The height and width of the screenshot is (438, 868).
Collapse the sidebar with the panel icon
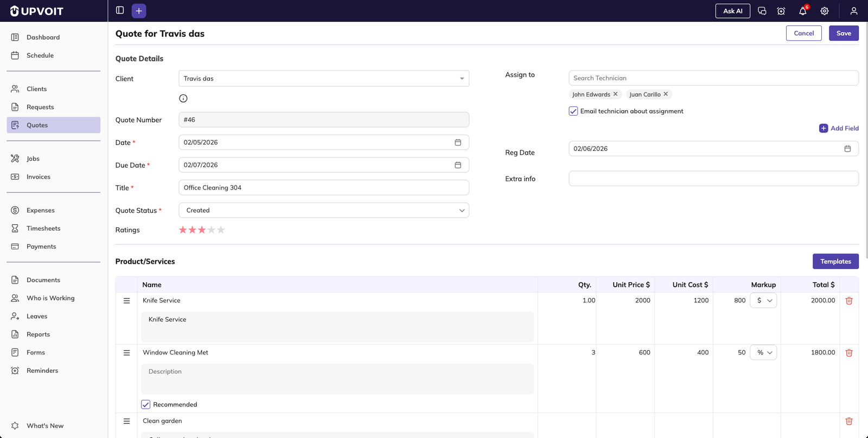tap(120, 10)
